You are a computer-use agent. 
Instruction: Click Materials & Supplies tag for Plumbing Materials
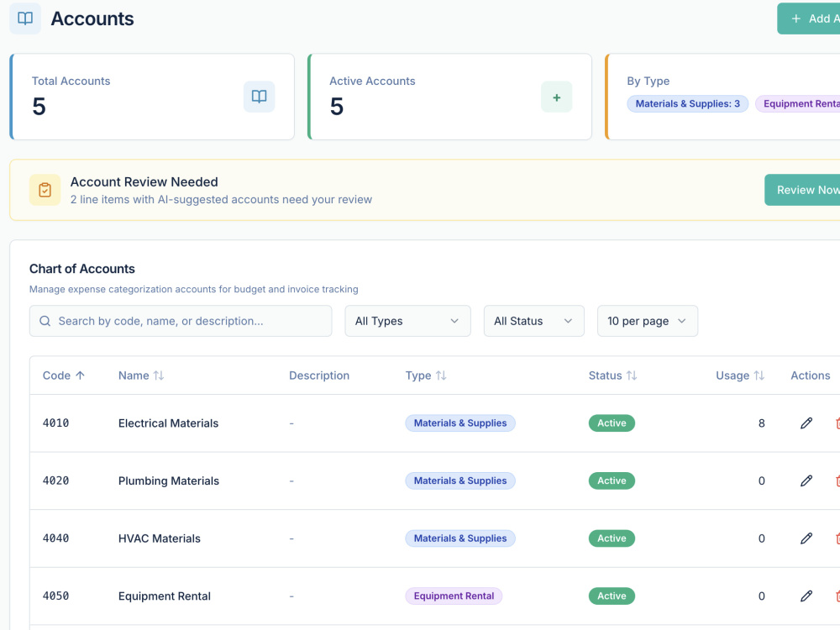click(x=460, y=480)
